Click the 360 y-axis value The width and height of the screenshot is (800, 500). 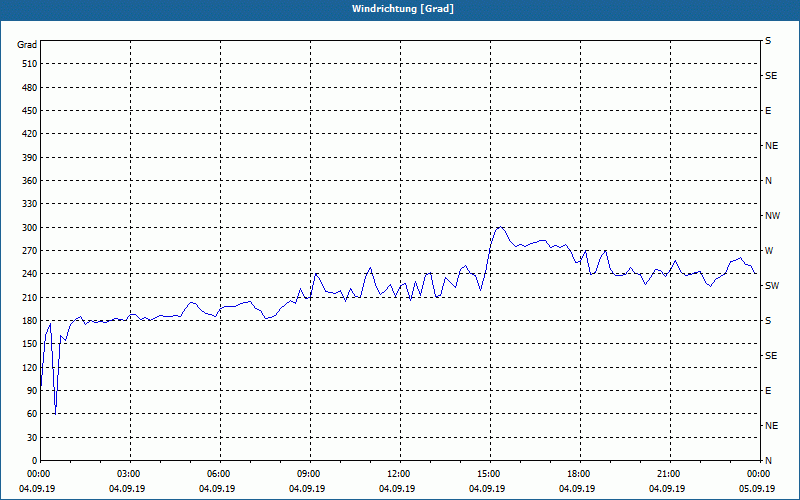coord(30,181)
